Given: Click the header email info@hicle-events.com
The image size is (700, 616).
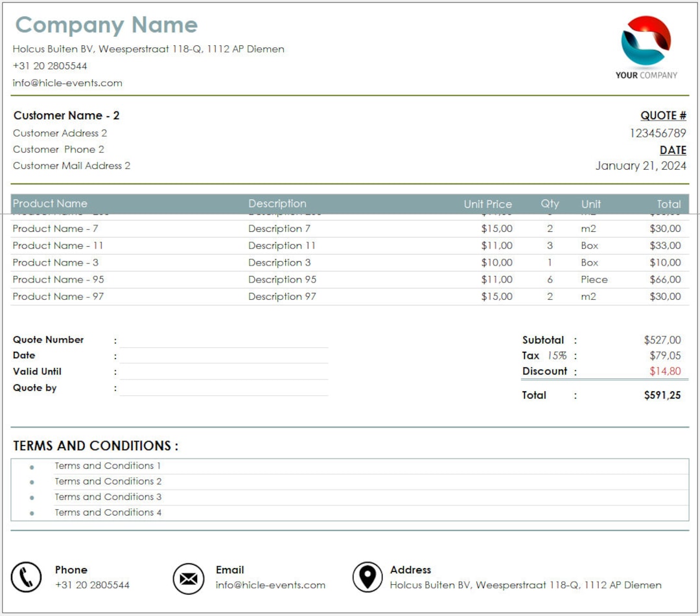Looking at the screenshot, I should coord(67,83).
